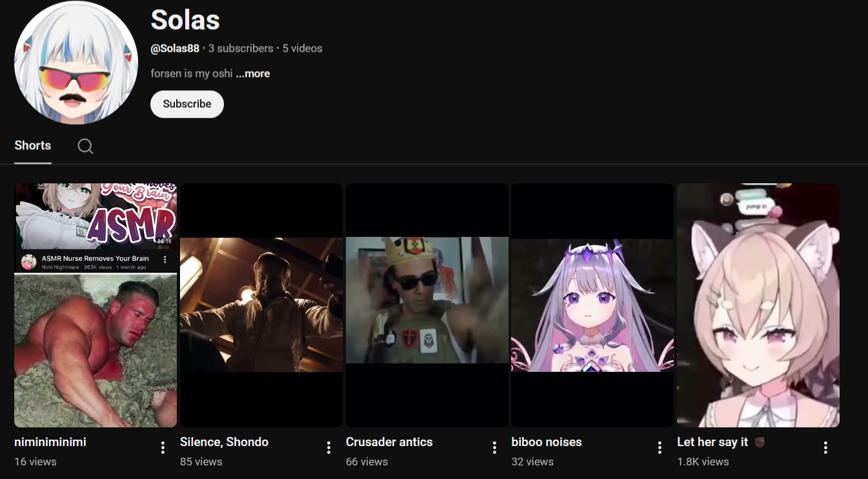
Task: Select the Shorts tab
Action: (x=33, y=145)
